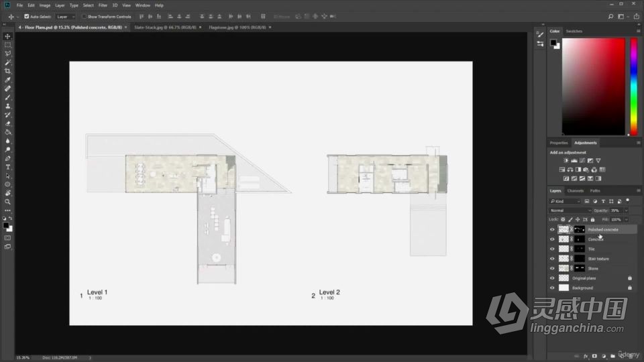Add a Photo Filter adjustment
This screenshot has width=644, height=362.
pos(586,170)
